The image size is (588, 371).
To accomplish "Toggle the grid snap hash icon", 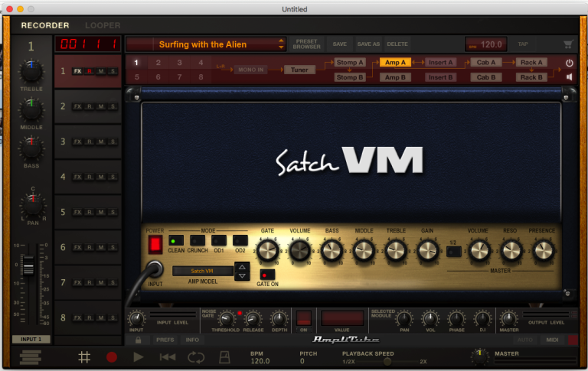I will pos(84,357).
